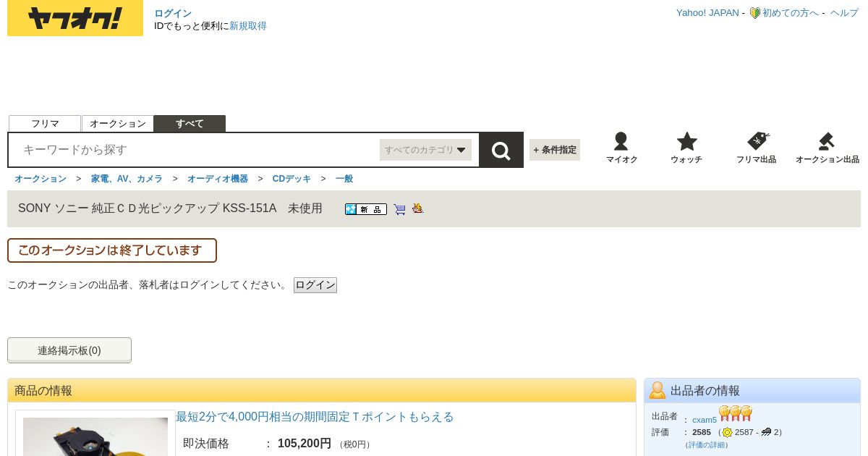This screenshot has width=868, height=456.
Task: Open seller cxam5 profile link
Action: (705, 420)
